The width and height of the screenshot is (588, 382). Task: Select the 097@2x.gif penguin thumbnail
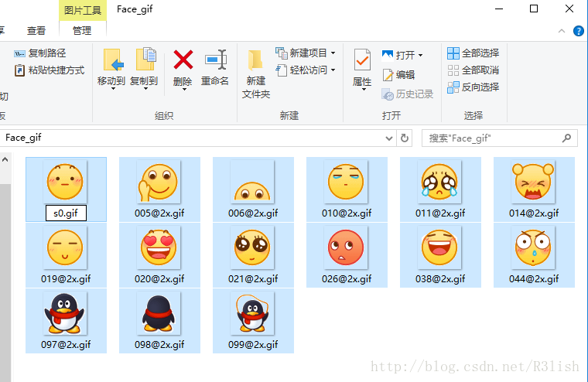pyautogui.click(x=65, y=313)
